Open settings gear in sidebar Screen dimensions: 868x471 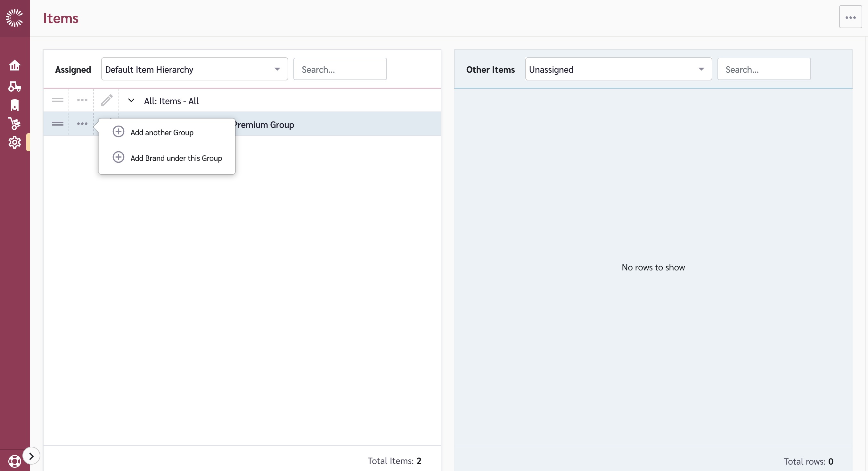[14, 142]
